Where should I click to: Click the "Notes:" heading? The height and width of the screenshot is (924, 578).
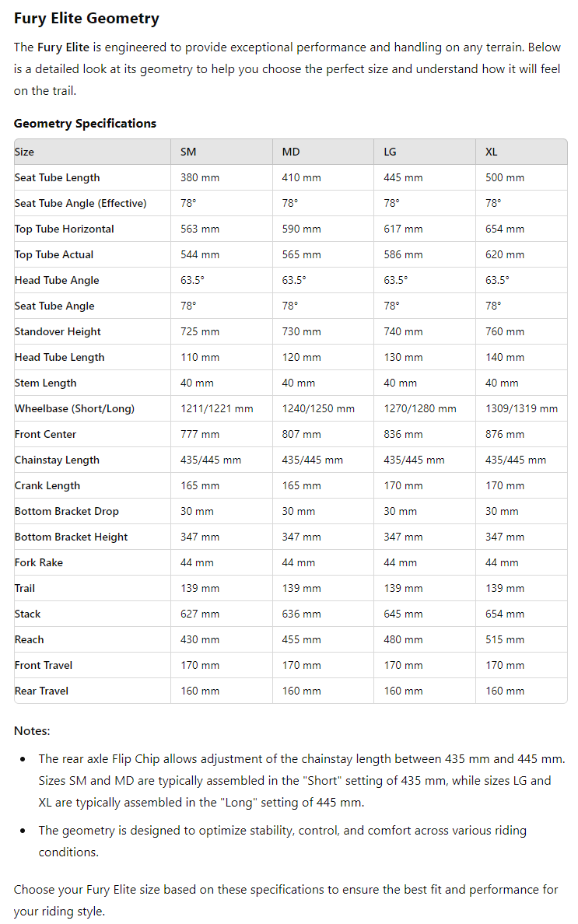(32, 731)
